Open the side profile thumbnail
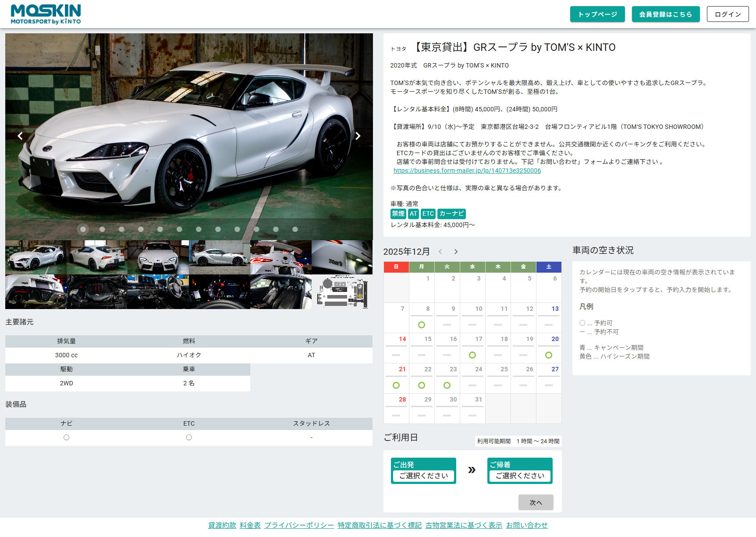This screenshot has height=537, width=756. tap(220, 257)
